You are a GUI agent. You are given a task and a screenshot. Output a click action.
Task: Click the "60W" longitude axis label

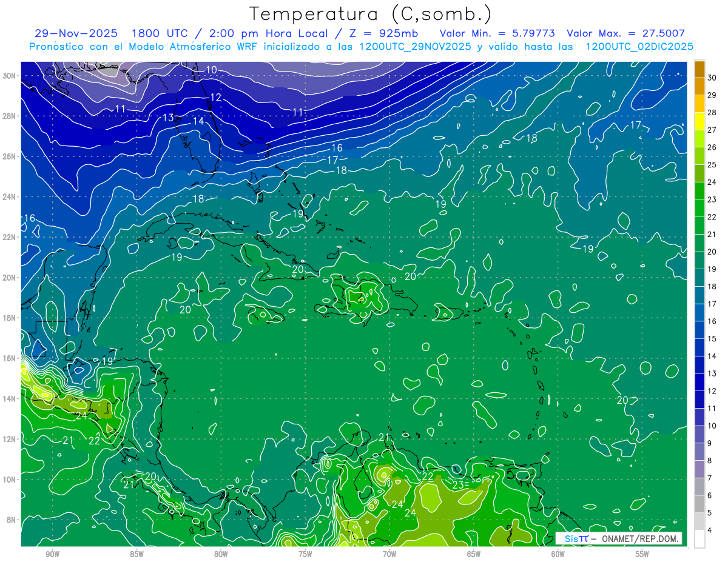(558, 554)
